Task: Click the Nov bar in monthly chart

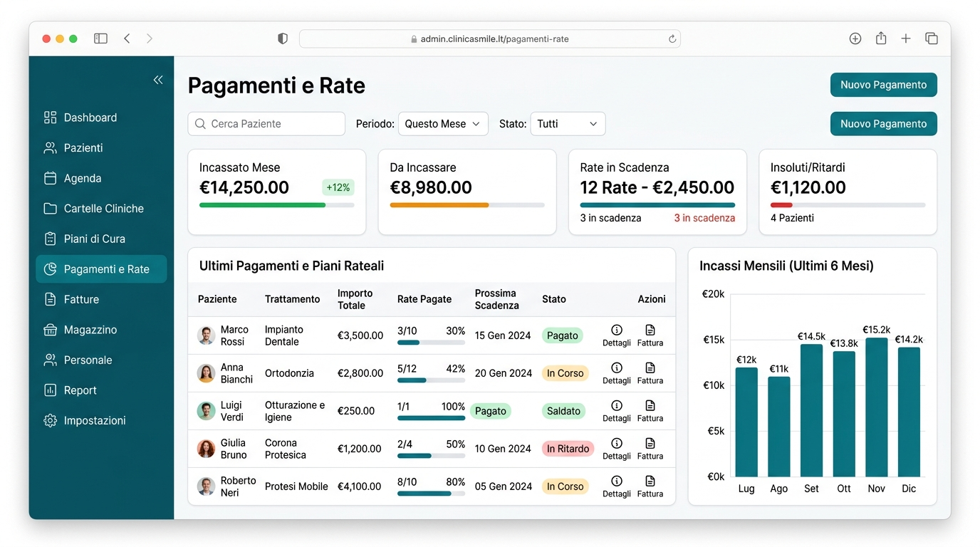Action: [x=876, y=407]
